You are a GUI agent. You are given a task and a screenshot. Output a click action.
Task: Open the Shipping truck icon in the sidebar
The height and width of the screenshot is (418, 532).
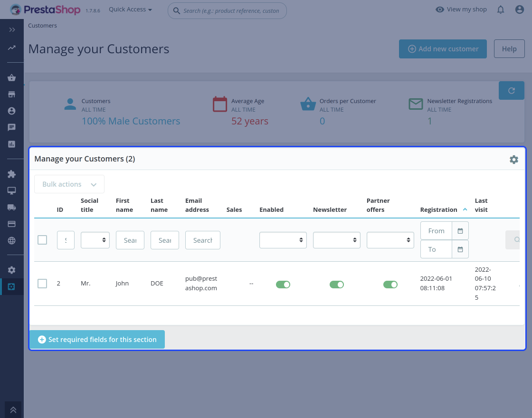pos(11,207)
